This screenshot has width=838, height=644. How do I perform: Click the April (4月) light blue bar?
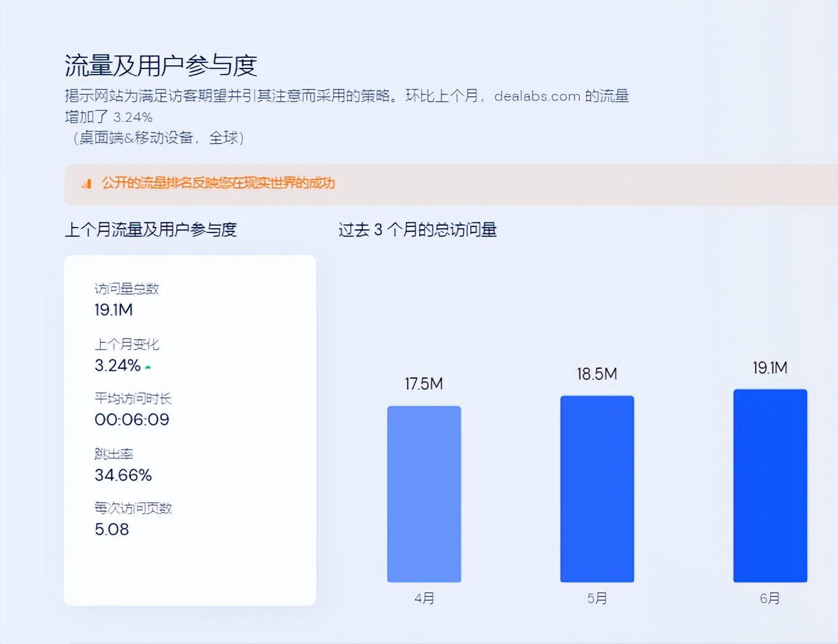pyautogui.click(x=424, y=493)
